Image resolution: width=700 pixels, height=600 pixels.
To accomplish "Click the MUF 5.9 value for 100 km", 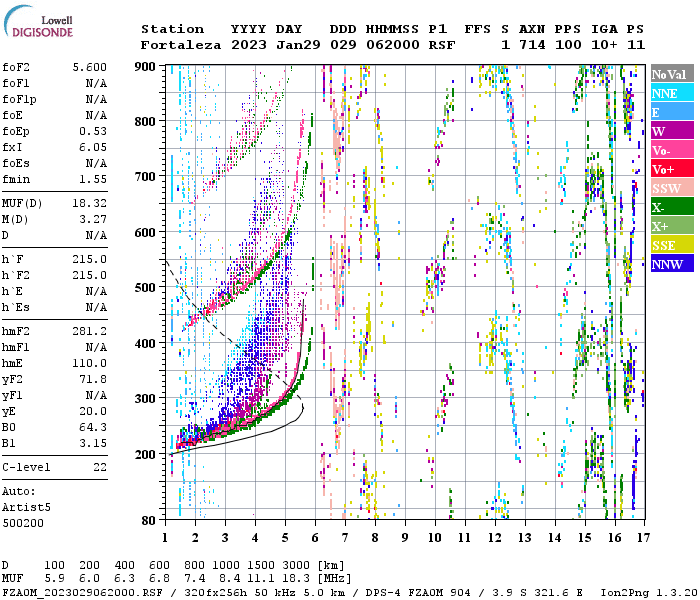I will (x=54, y=579).
